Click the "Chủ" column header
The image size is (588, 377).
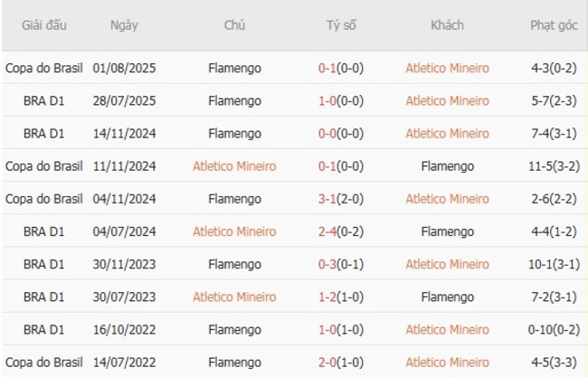click(x=234, y=25)
